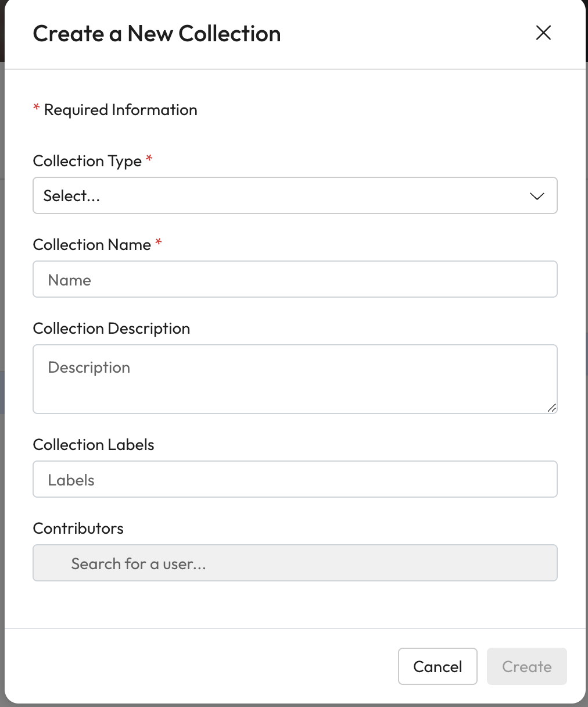Screen dimensions: 588x707
Task: Close the Create a New Collection dialog
Action: tap(543, 33)
